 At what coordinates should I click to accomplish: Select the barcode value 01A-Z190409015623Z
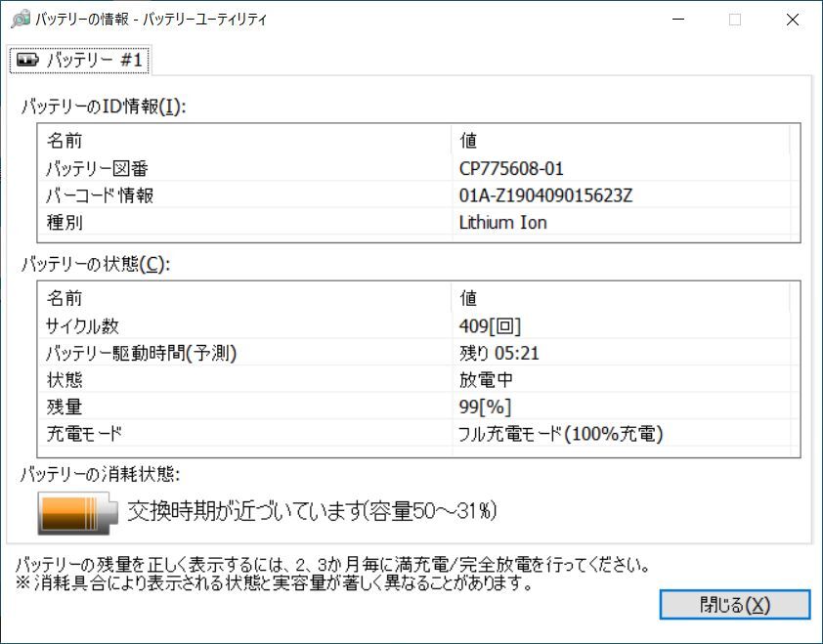[545, 195]
